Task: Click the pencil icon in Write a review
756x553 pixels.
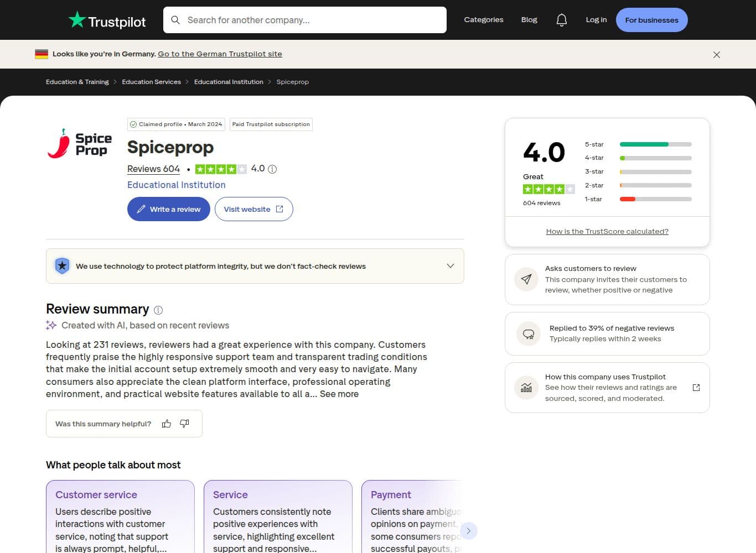Action: (x=141, y=209)
